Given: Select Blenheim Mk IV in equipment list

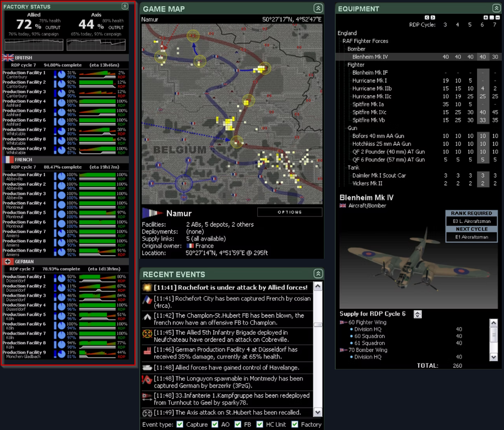Looking at the screenshot, I should 418,57.
